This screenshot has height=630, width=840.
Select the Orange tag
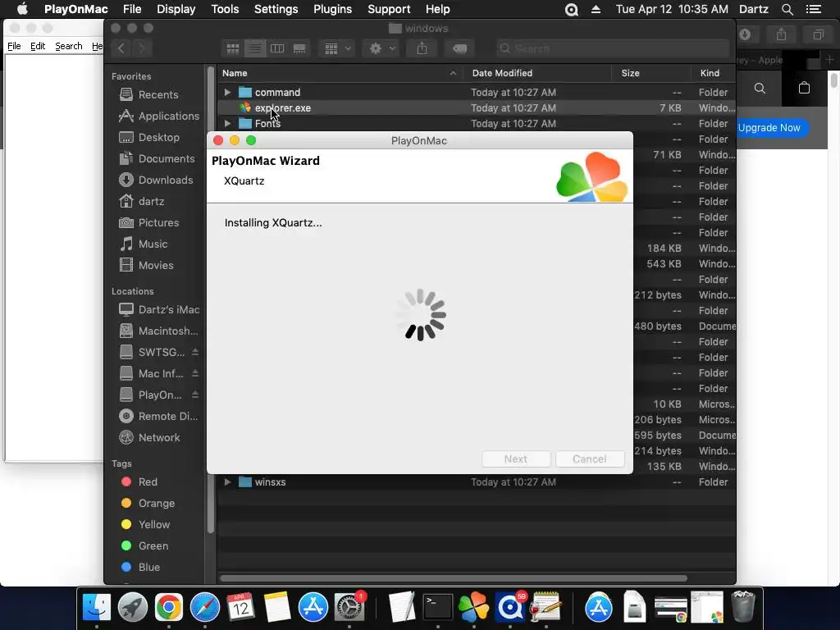(148, 503)
